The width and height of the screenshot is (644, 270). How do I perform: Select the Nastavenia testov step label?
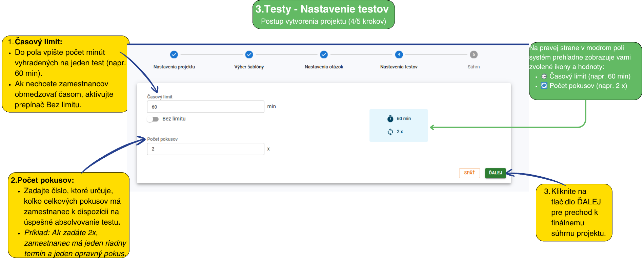pyautogui.click(x=399, y=67)
